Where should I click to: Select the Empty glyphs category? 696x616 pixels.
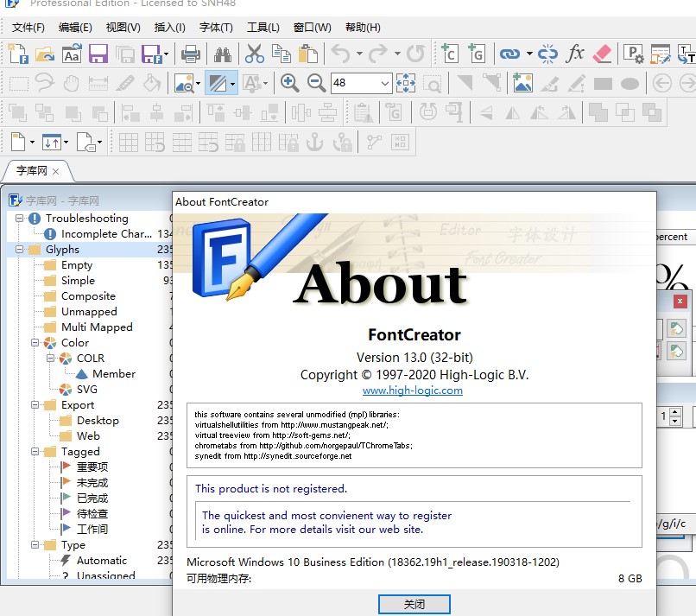[77, 265]
